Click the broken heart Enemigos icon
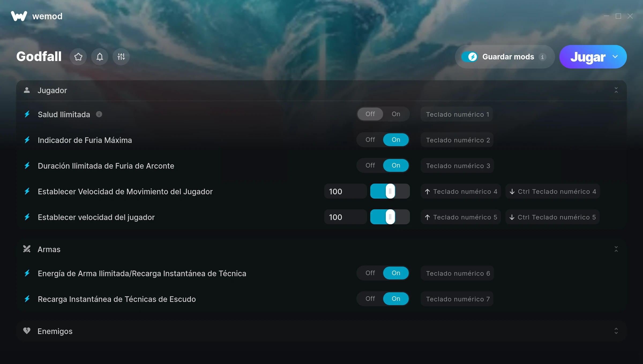This screenshot has width=643, height=364. [x=27, y=331]
